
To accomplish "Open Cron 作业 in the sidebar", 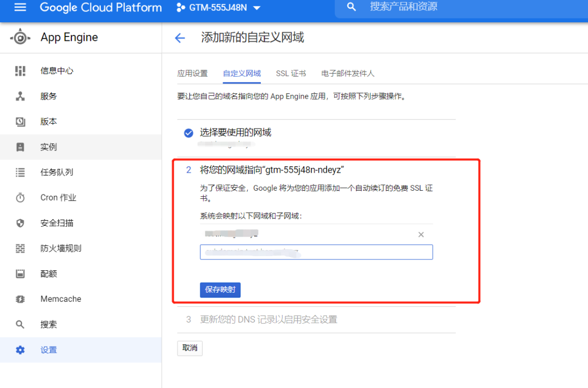I will click(x=58, y=198).
